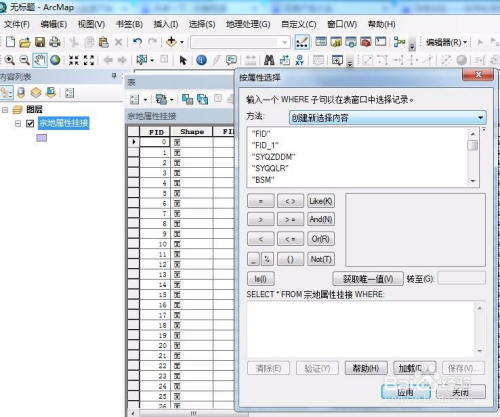Select the Identify tool

tap(201, 60)
